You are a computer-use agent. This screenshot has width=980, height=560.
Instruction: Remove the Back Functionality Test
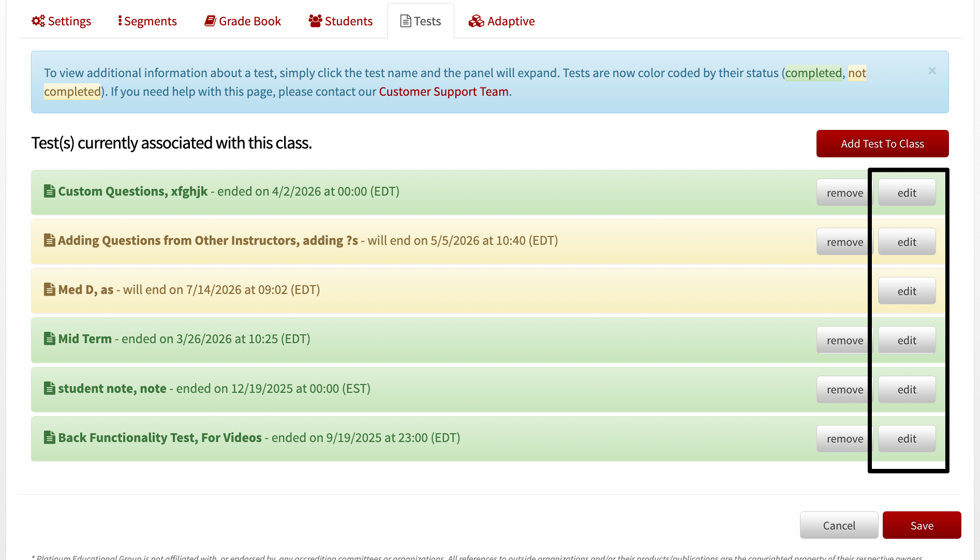pos(844,438)
